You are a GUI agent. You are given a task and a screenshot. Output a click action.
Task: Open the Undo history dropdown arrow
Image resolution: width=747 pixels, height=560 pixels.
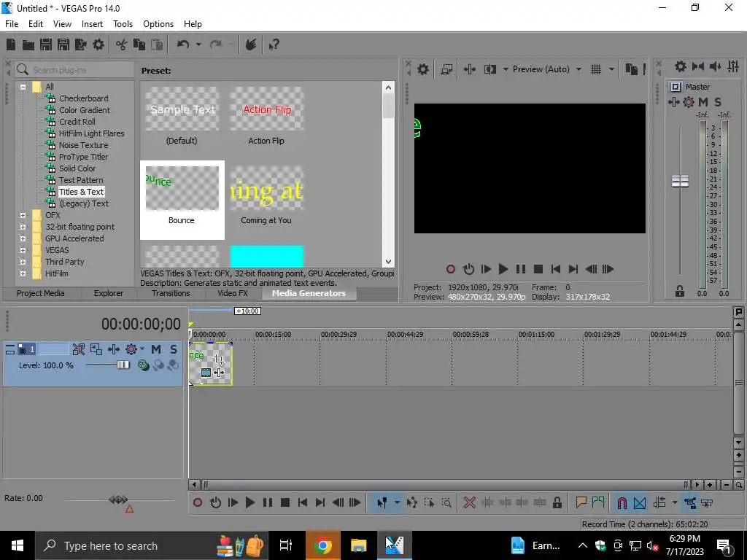(198, 44)
